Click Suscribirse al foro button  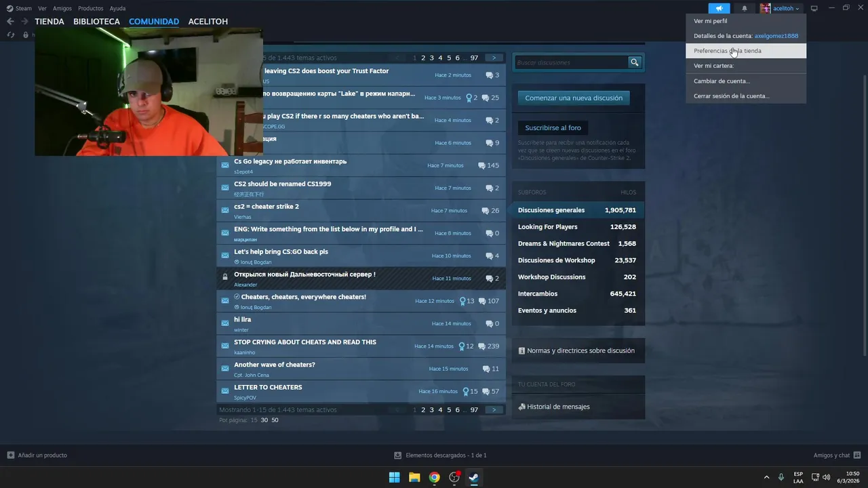click(x=553, y=127)
